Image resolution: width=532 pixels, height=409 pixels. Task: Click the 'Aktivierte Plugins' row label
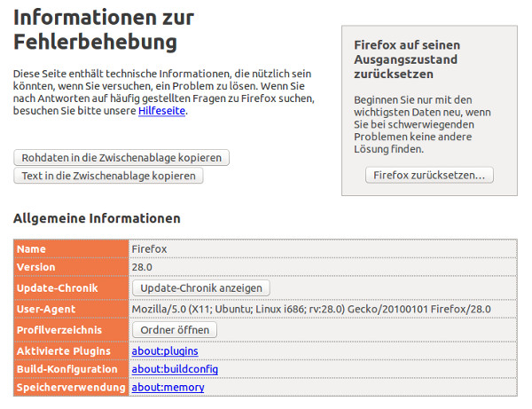65,351
